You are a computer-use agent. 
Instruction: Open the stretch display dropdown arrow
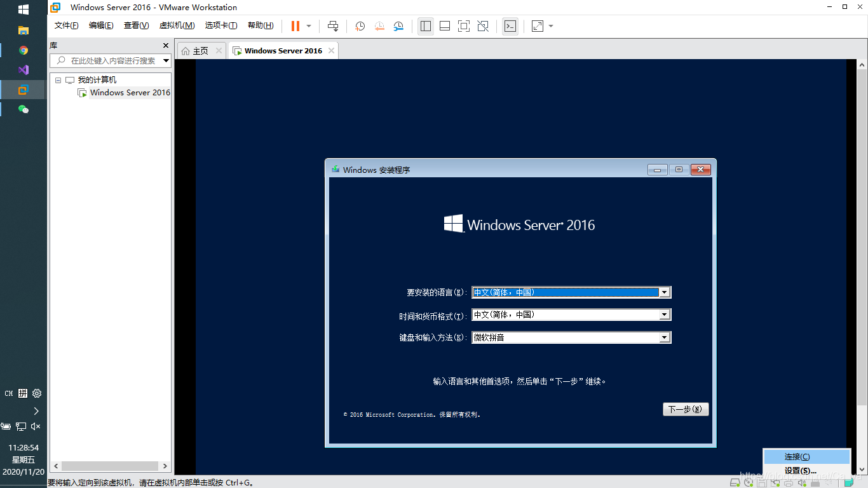coord(551,26)
